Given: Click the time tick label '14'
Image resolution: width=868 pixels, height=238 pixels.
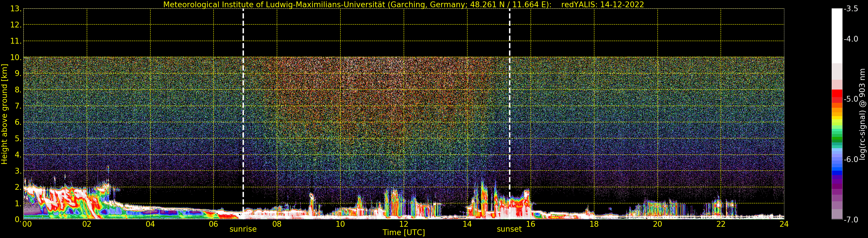Looking at the screenshot, I should coord(467,224).
